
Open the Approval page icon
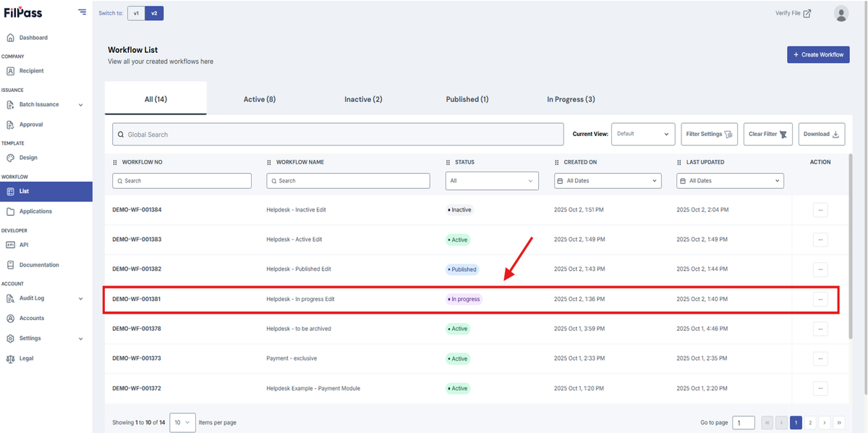(11, 125)
